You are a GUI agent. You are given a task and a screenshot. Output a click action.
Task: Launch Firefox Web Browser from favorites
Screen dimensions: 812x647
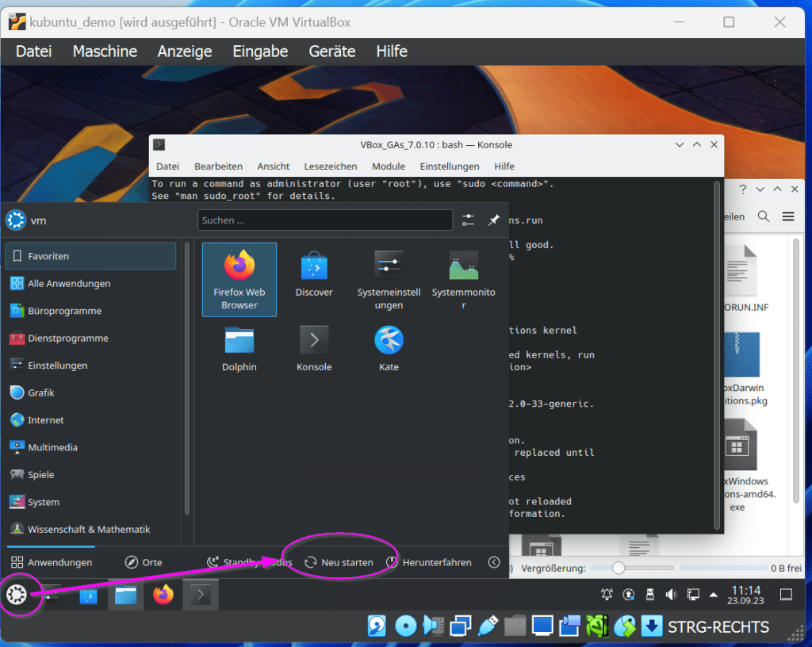click(239, 280)
